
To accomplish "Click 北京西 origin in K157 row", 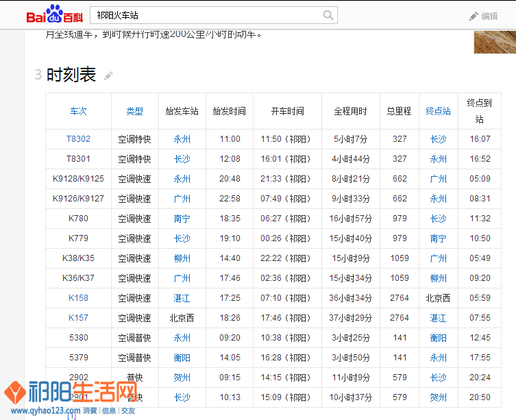I will click(x=182, y=318).
